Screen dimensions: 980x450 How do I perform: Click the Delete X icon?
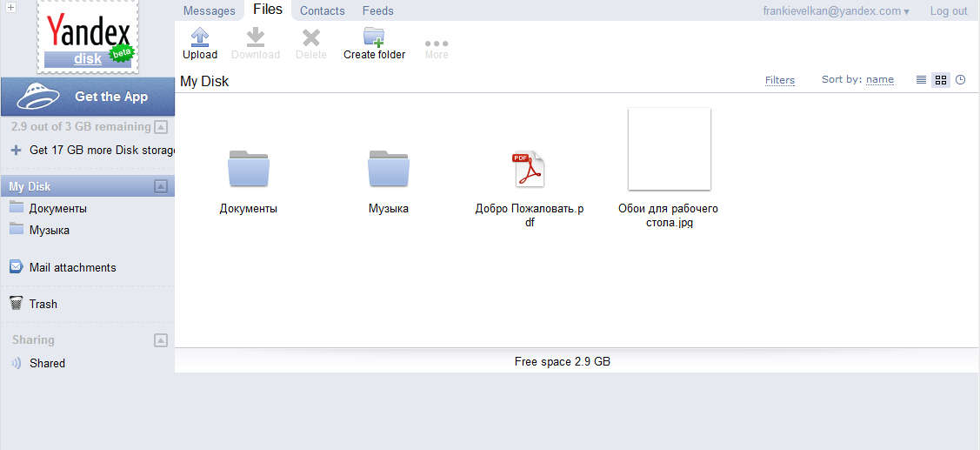coord(310,37)
